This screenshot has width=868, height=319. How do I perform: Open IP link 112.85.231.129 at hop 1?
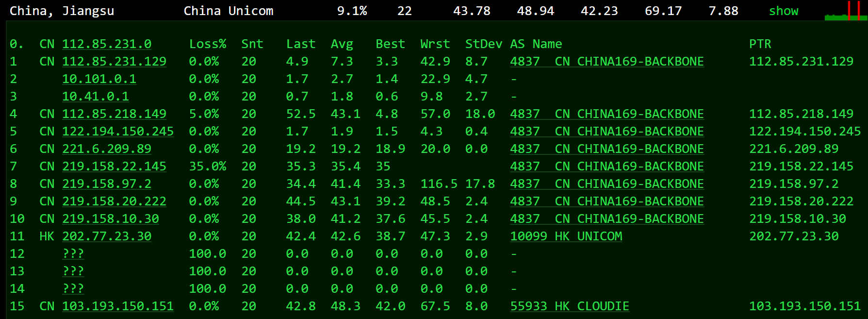114,62
